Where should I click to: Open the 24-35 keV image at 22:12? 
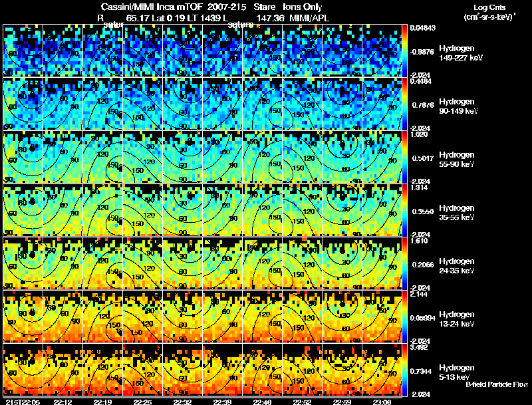coord(63,263)
